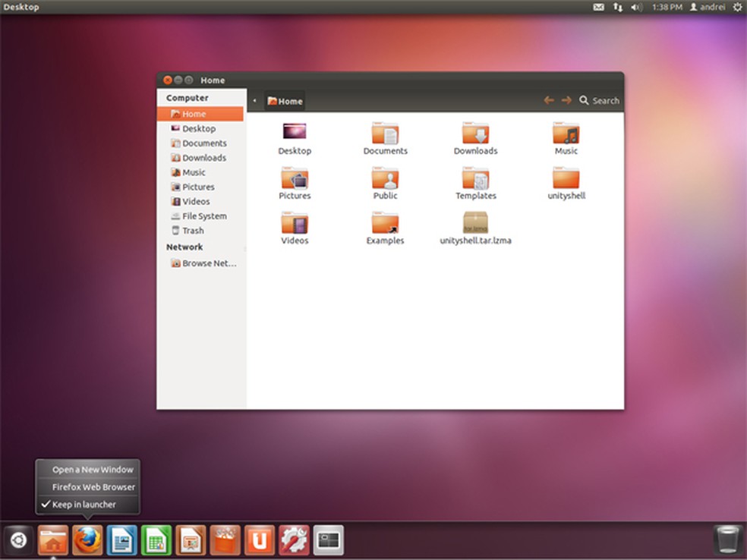Select Firefox Web Browser menu entry
Image resolution: width=747 pixels, height=560 pixels.
[93, 487]
